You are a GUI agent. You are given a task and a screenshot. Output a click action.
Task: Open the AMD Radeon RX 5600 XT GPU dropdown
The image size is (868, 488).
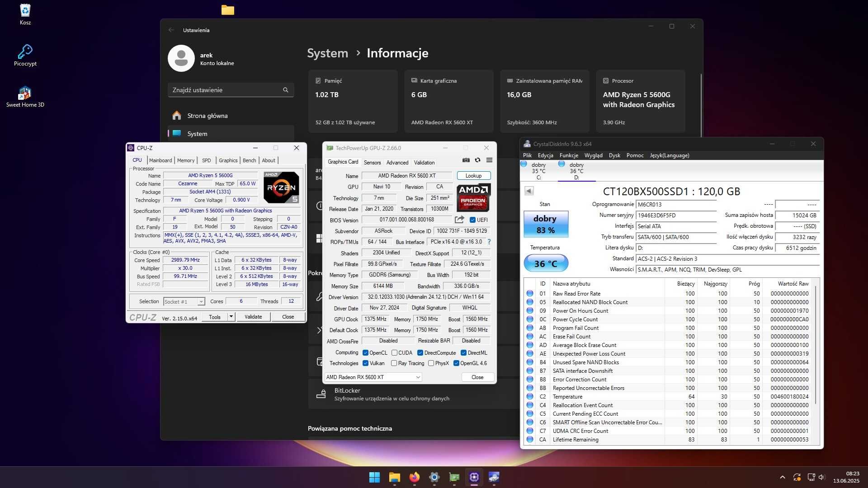click(x=373, y=377)
